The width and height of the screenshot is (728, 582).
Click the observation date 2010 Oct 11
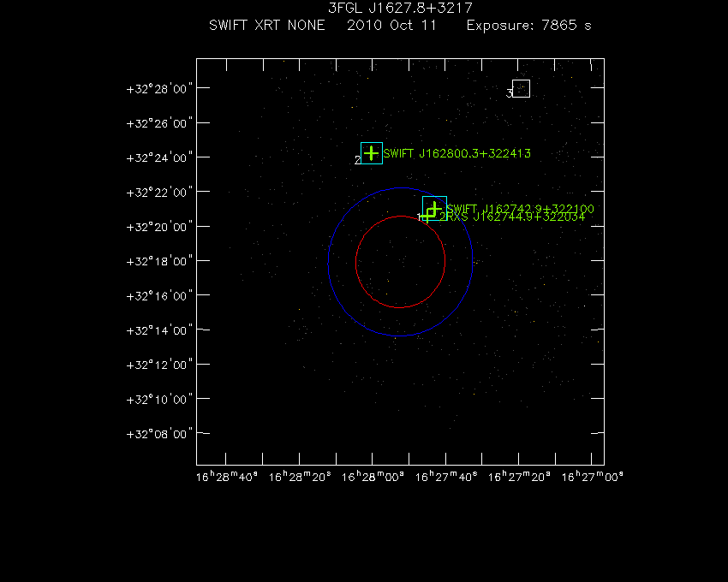click(x=392, y=25)
